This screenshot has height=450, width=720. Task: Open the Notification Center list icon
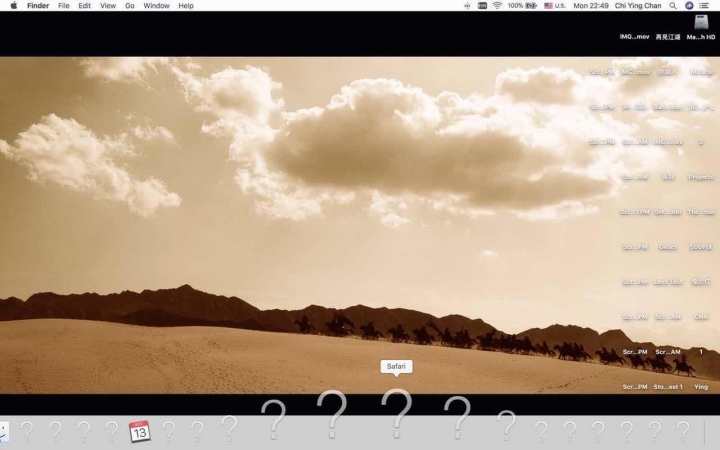coord(703,6)
